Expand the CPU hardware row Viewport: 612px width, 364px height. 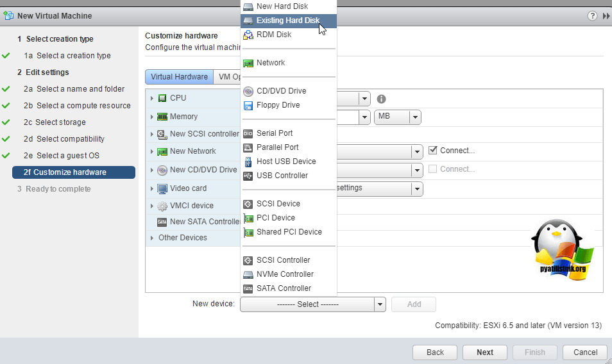coord(152,98)
